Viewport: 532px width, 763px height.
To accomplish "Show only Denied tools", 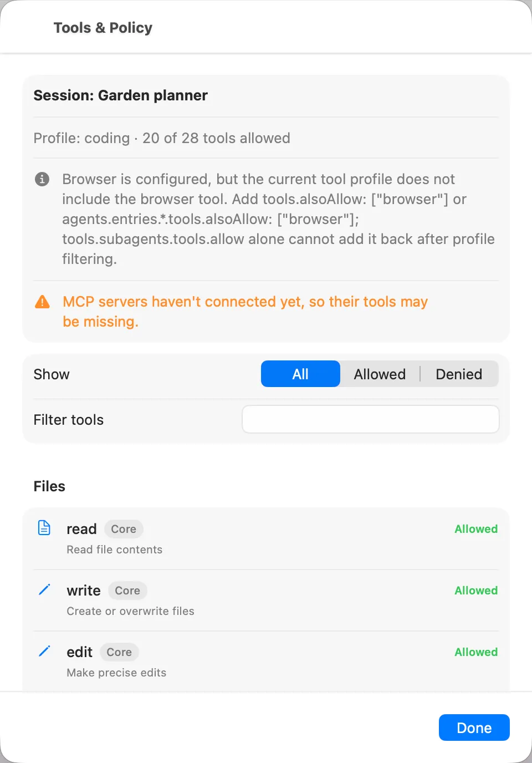I will tap(459, 374).
